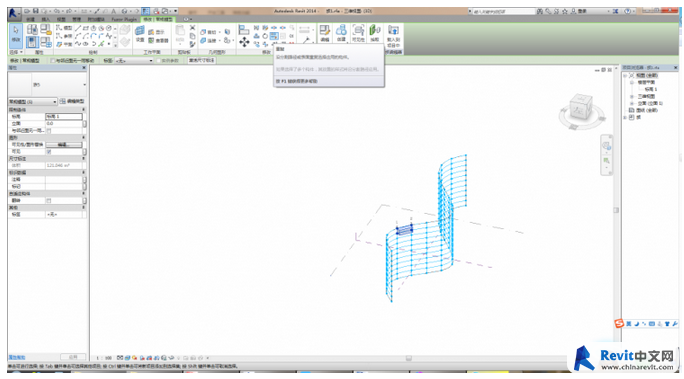684x379 pixels.
Task: Toggle the Visible (可见) checkbox in Properties
Action: click(49, 151)
